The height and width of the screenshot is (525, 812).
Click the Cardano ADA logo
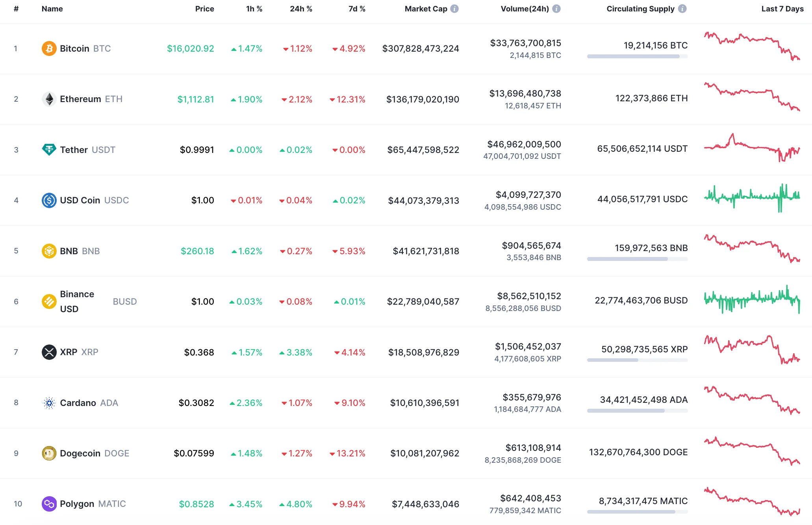pyautogui.click(x=49, y=402)
